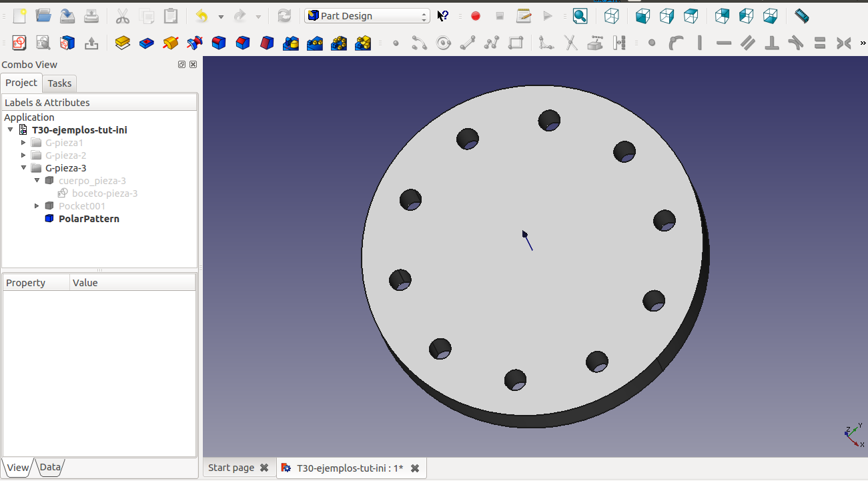Show more toolbar items via chevron

click(x=863, y=43)
